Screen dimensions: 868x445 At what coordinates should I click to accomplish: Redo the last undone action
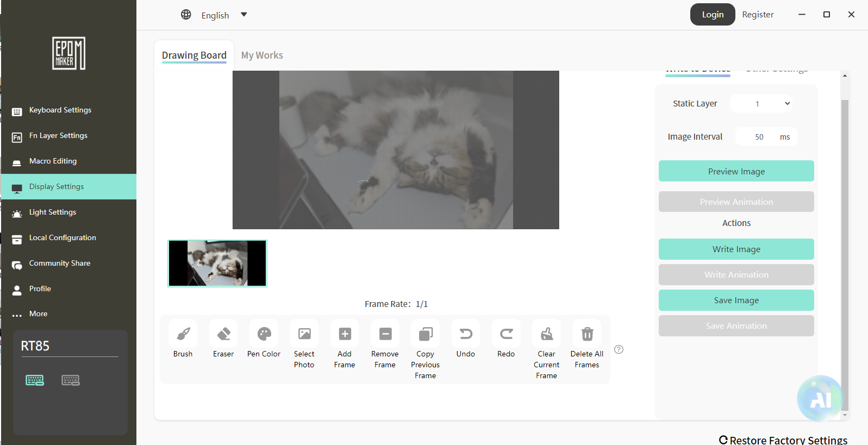(x=506, y=334)
